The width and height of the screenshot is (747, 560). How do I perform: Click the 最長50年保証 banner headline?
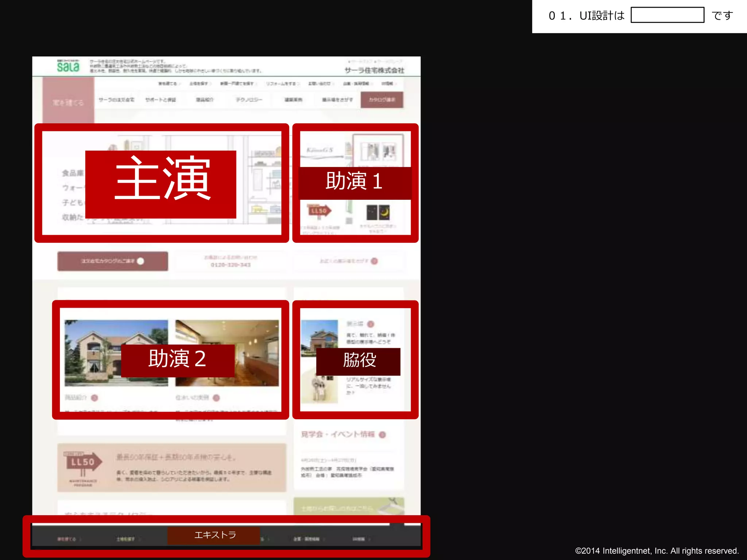tap(177, 457)
